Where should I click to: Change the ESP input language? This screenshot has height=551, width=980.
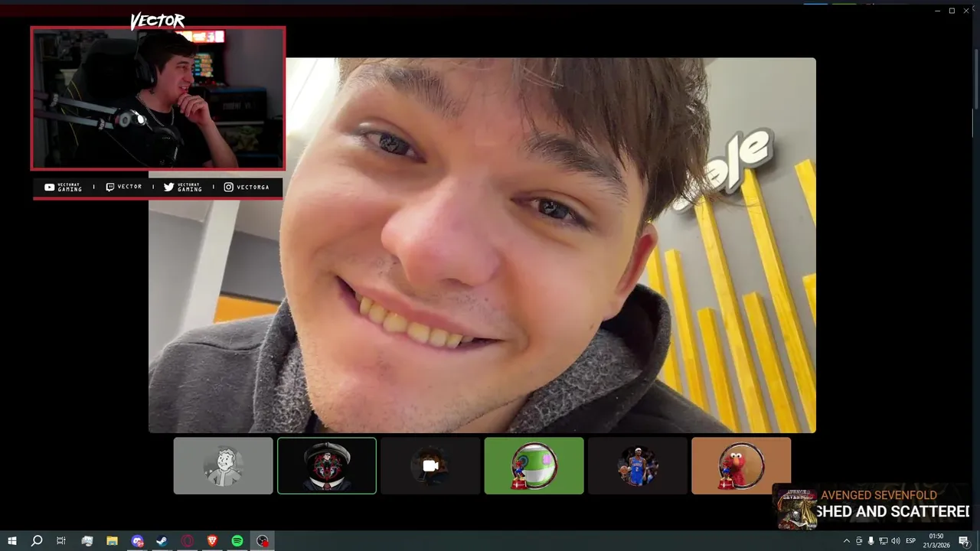(911, 541)
